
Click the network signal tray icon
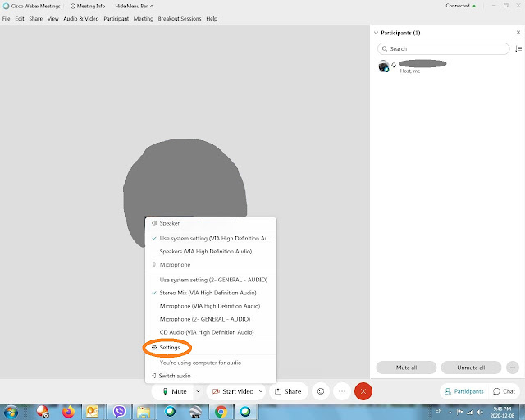470,413
